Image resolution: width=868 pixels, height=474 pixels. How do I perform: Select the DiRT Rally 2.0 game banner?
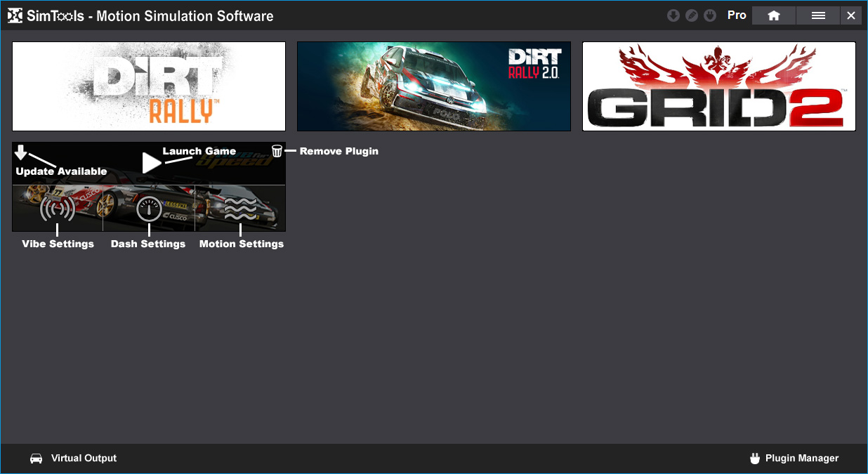434,86
